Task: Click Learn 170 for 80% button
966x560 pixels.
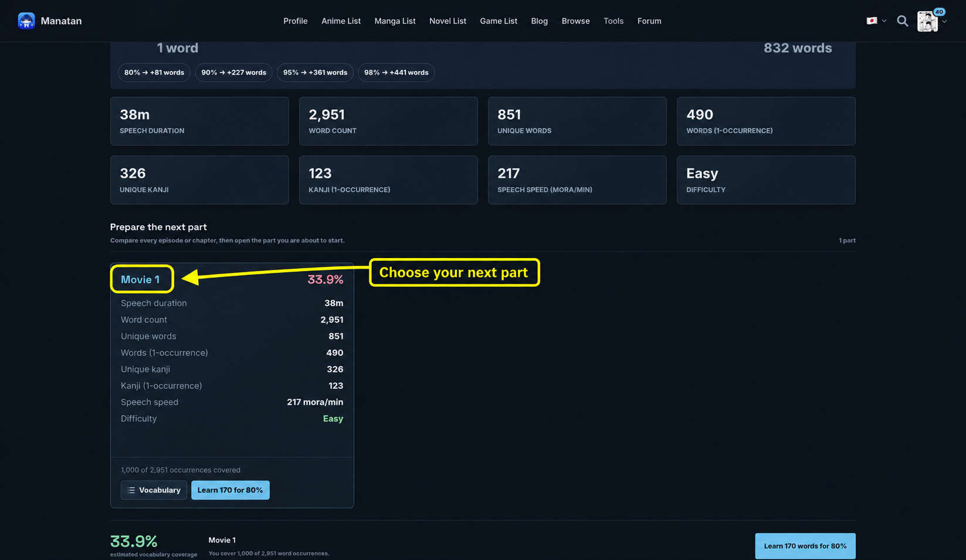Action: (x=230, y=490)
